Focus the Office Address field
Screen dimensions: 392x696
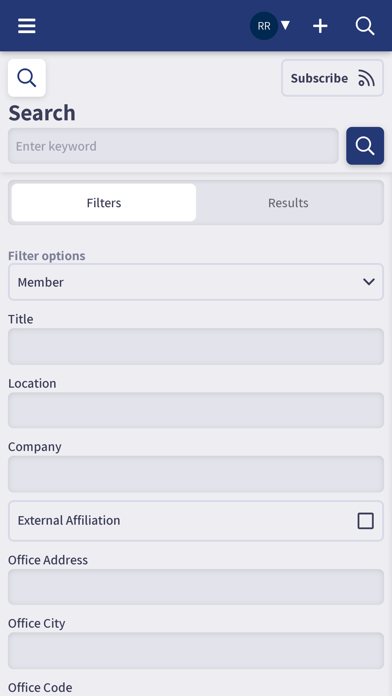(x=196, y=587)
